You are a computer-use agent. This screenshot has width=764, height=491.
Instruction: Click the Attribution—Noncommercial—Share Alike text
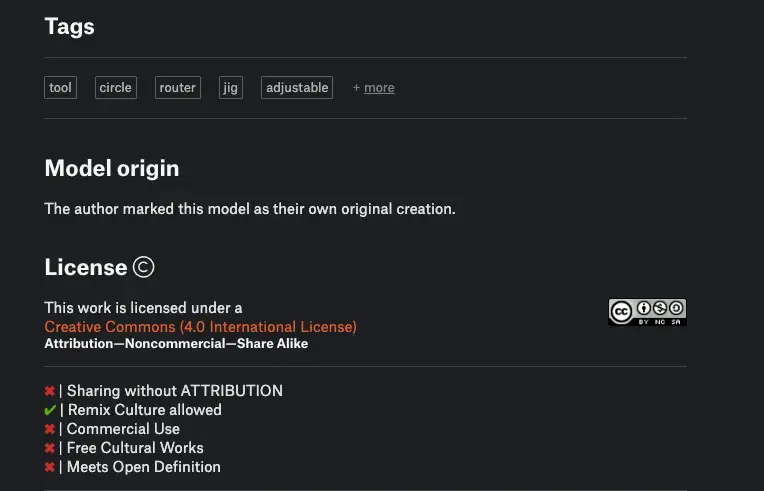[176, 344]
